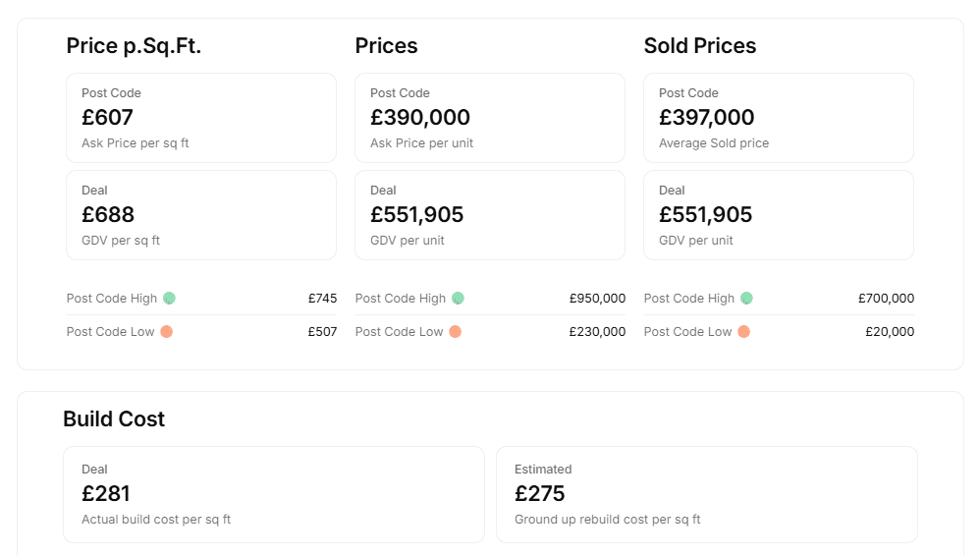Click the Build Cost section heading

(114, 419)
